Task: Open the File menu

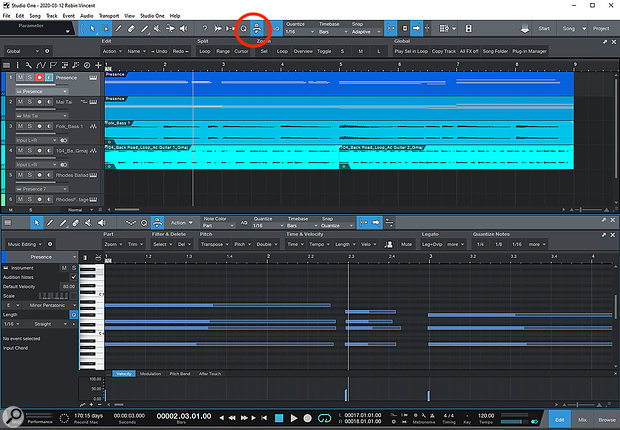Action: point(7,16)
